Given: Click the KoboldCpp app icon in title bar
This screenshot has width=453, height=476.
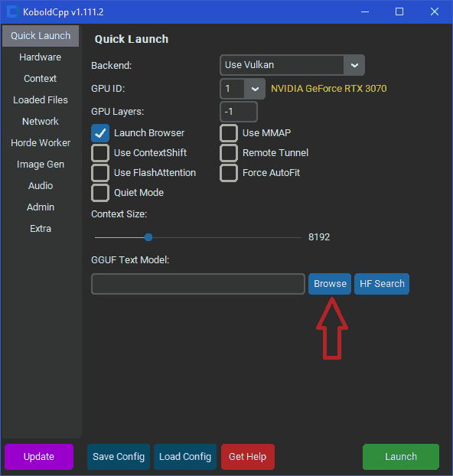Looking at the screenshot, I should pyautogui.click(x=13, y=11).
